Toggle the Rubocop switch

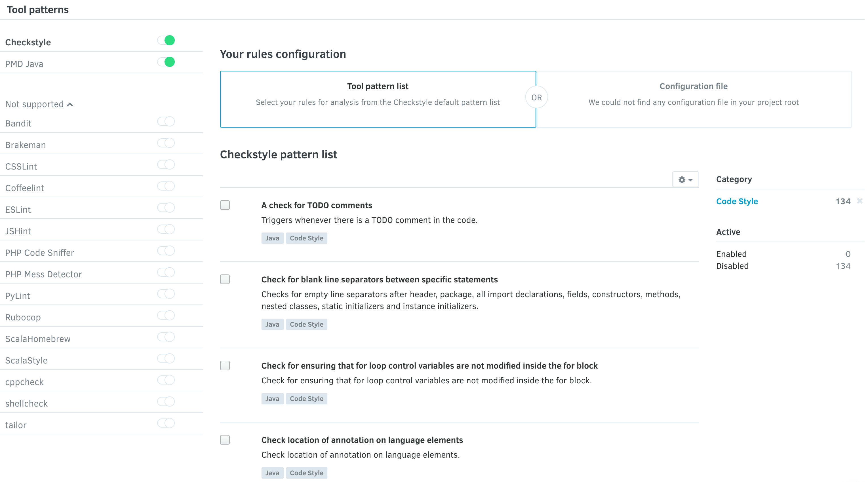166,315
